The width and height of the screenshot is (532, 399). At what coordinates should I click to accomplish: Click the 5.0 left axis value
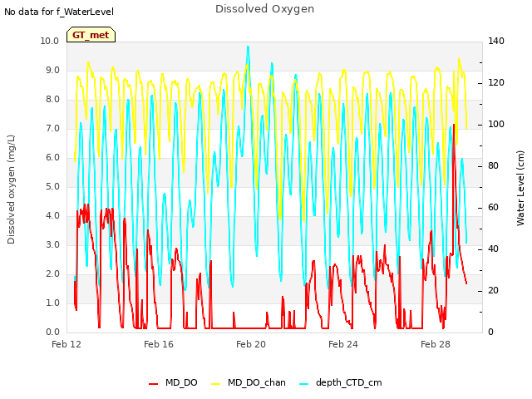tap(52, 186)
